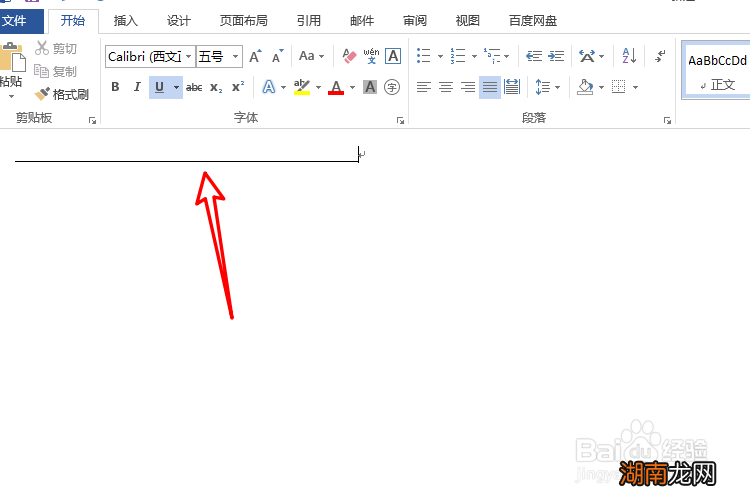This screenshot has width=750, height=500.
Task: Open the 邮件 ribbon tab
Action: 362,21
